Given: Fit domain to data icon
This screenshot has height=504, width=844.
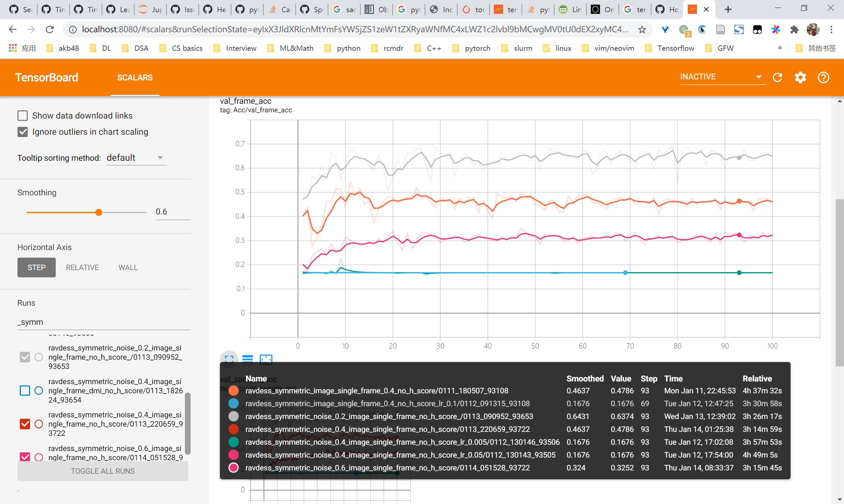Looking at the screenshot, I should [x=266, y=359].
